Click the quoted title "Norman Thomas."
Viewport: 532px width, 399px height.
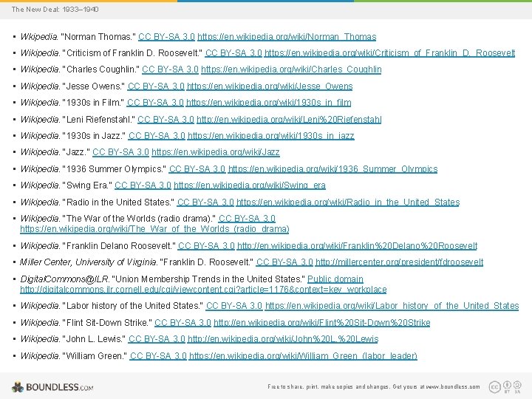coord(98,37)
